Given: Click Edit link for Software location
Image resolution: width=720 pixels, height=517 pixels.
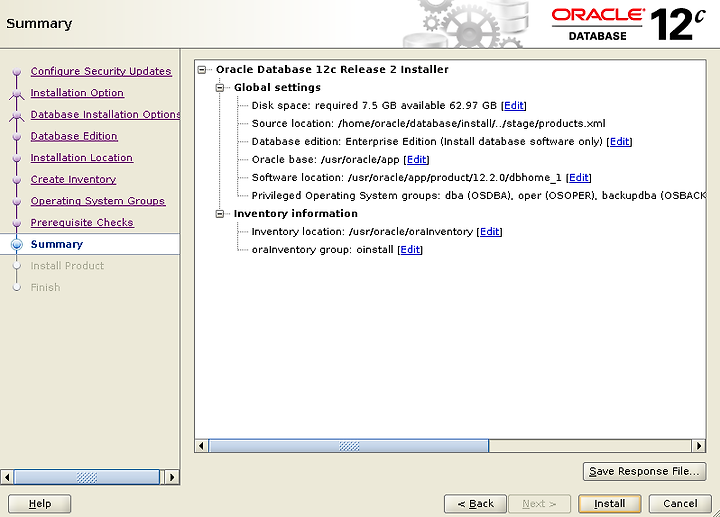Looking at the screenshot, I should point(579,177).
